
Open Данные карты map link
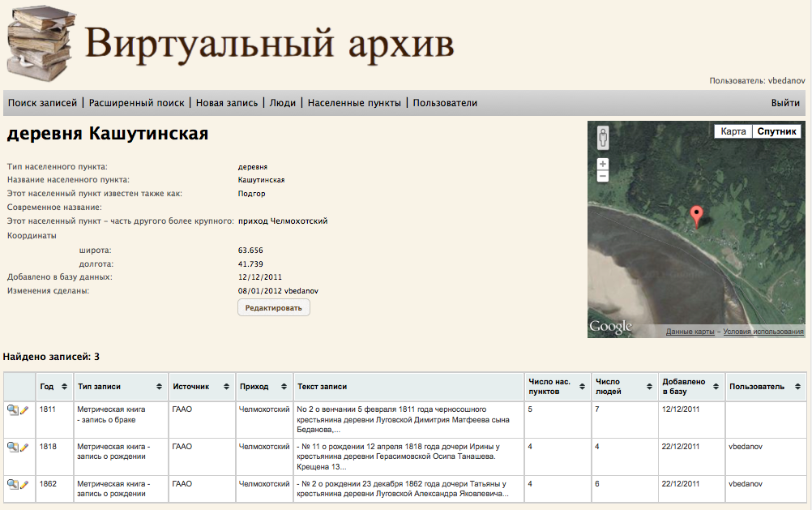click(690, 332)
